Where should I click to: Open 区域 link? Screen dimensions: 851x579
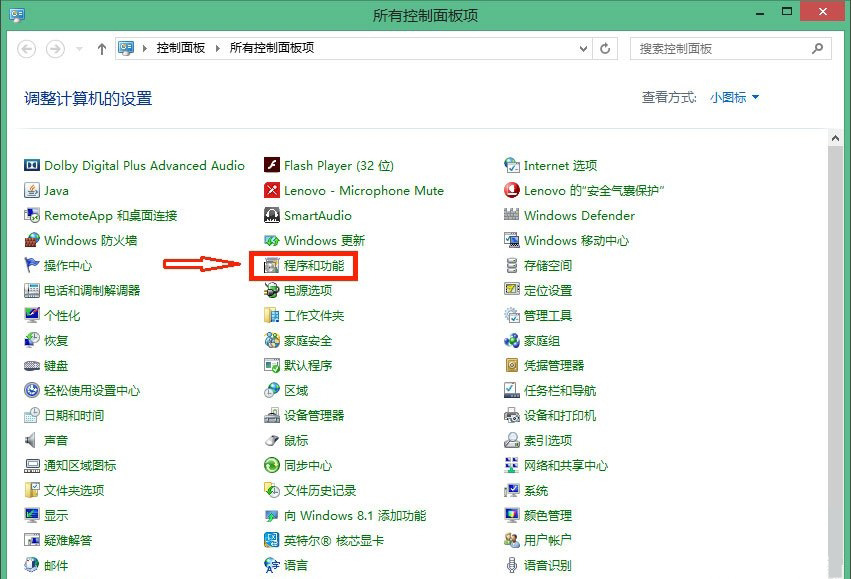(x=296, y=391)
